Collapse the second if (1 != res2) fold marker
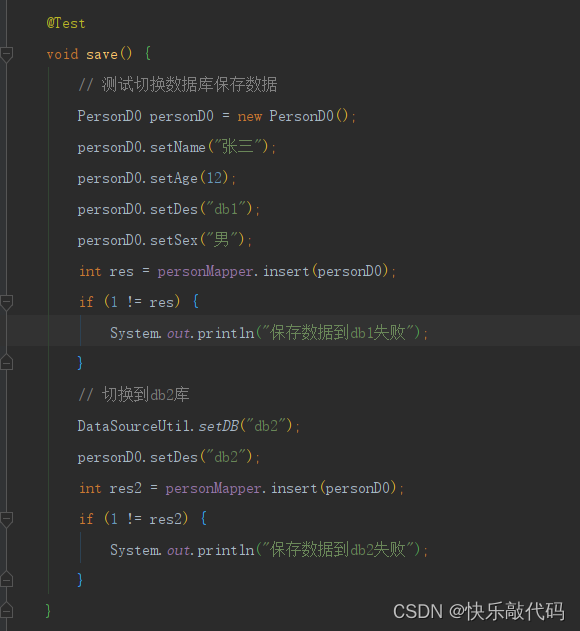The image size is (580, 631). 6,519
